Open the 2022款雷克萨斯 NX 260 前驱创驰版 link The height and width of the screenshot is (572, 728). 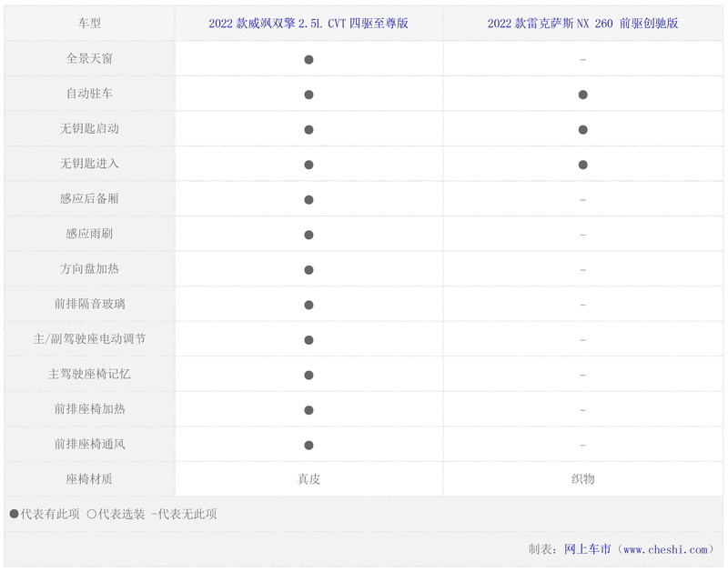coord(582,24)
